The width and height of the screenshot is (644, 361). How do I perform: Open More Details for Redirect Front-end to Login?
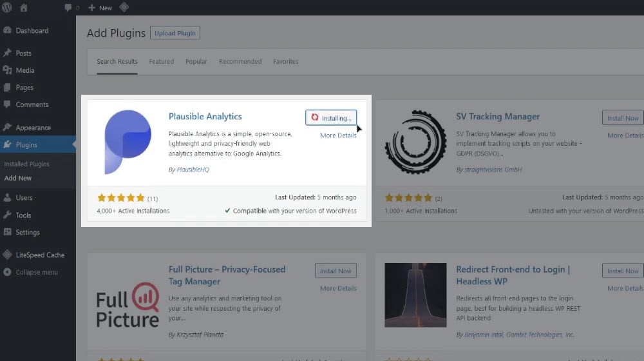click(625, 288)
